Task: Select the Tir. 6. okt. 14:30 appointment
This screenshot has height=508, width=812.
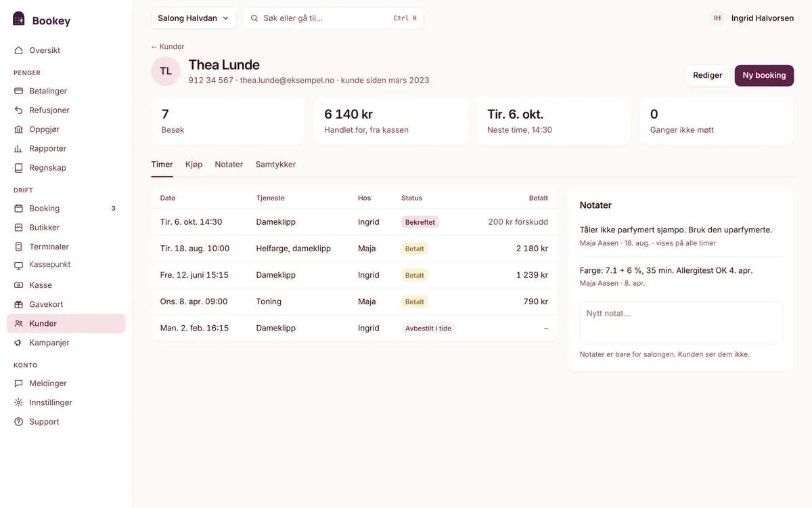Action: pos(354,222)
